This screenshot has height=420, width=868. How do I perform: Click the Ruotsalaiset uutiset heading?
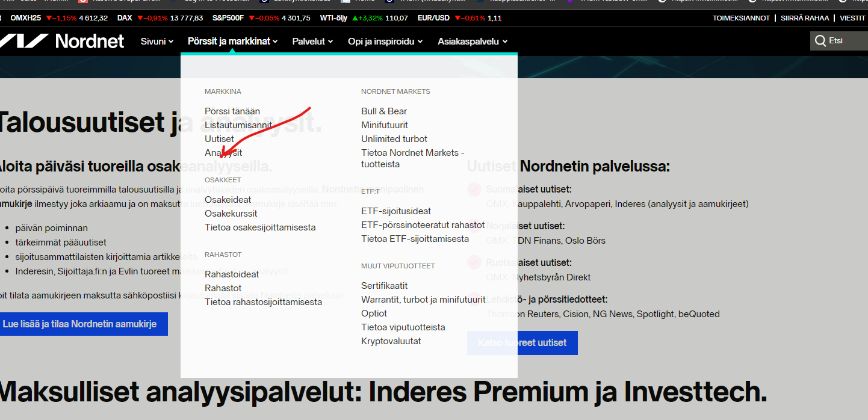(529, 263)
